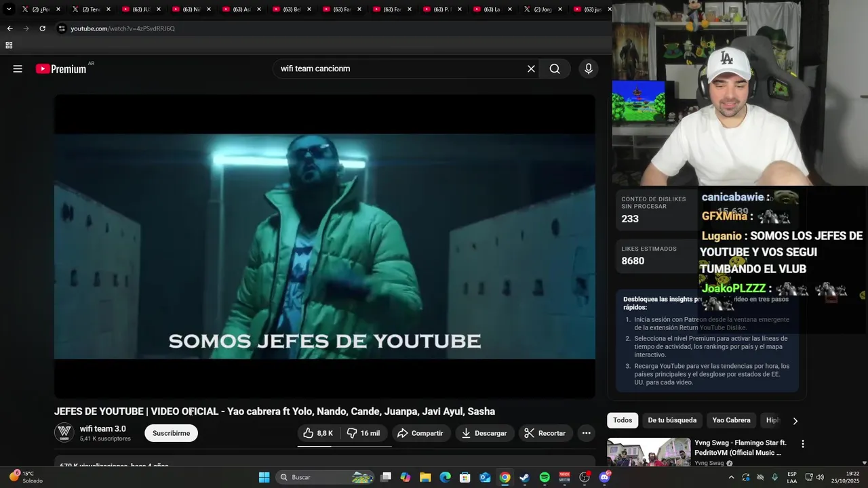Click the taskbar Buscar search box
868x488 pixels.
click(x=325, y=477)
